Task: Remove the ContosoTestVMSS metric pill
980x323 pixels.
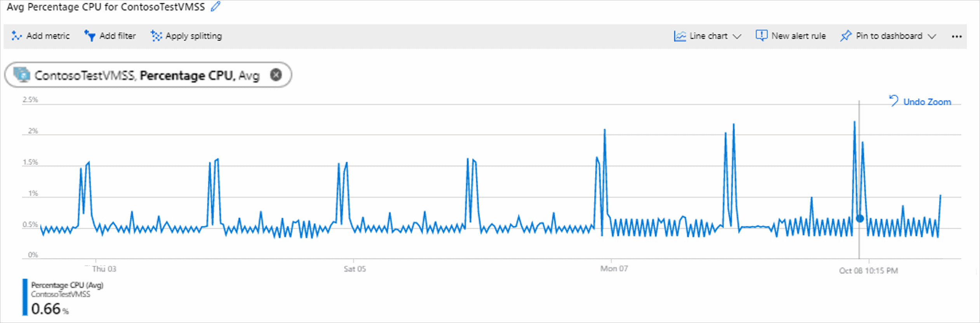Action: coord(276,75)
